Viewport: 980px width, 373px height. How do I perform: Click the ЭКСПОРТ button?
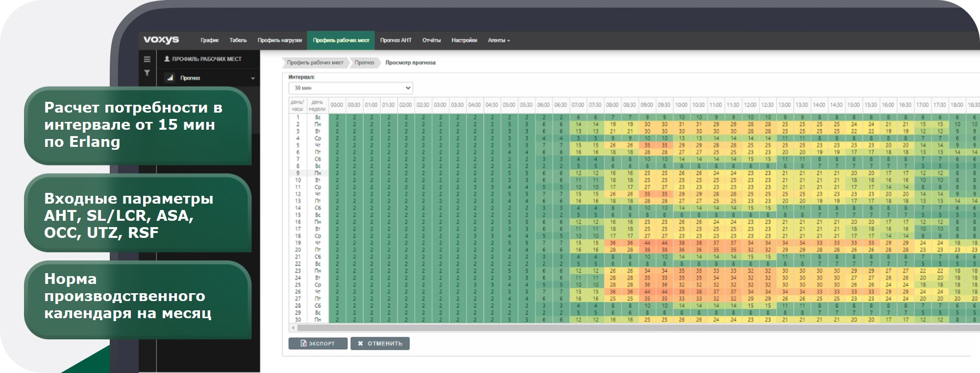(318, 344)
